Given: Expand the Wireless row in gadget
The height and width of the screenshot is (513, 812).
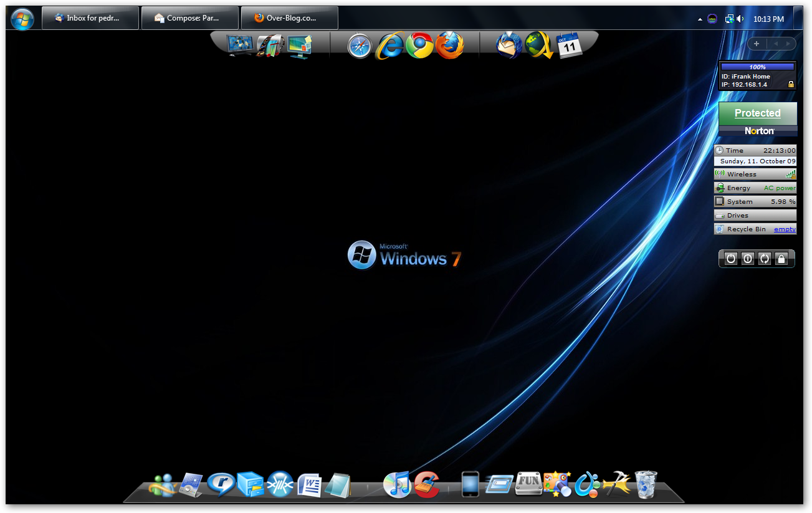Looking at the screenshot, I should [x=755, y=174].
